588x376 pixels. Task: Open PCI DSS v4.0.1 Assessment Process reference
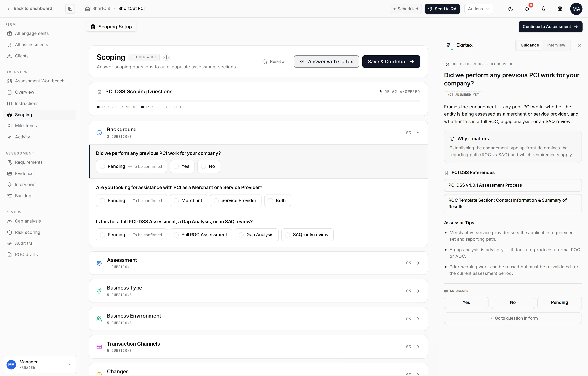point(513,185)
